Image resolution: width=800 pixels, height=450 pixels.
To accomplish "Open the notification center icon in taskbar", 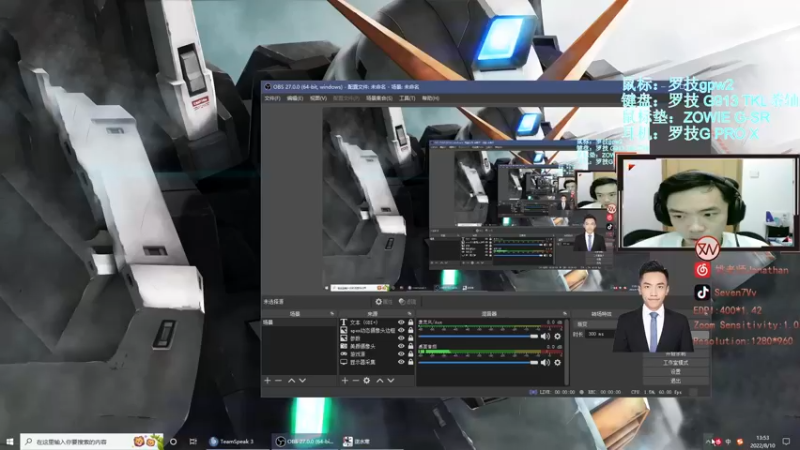I will pos(786,441).
